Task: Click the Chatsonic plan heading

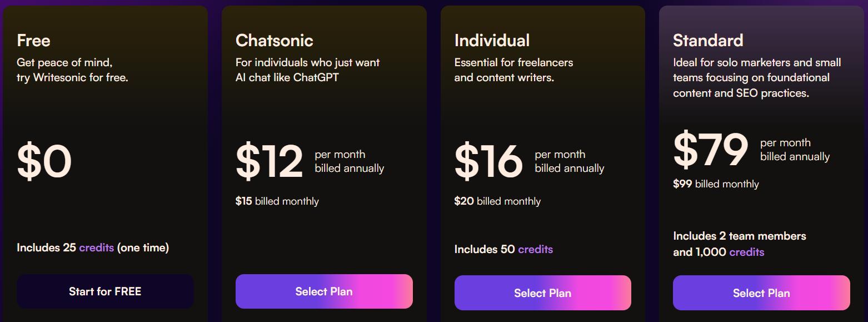Action: pos(275,40)
